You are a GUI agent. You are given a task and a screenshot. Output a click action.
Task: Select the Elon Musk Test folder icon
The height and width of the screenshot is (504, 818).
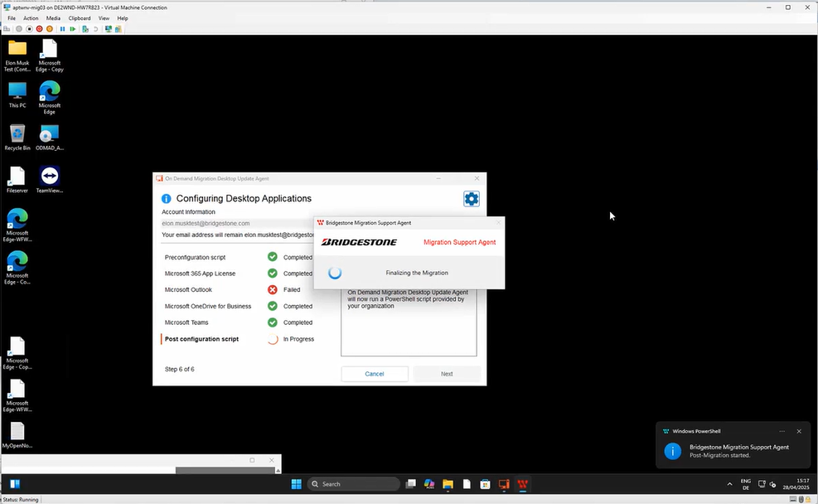click(17, 56)
